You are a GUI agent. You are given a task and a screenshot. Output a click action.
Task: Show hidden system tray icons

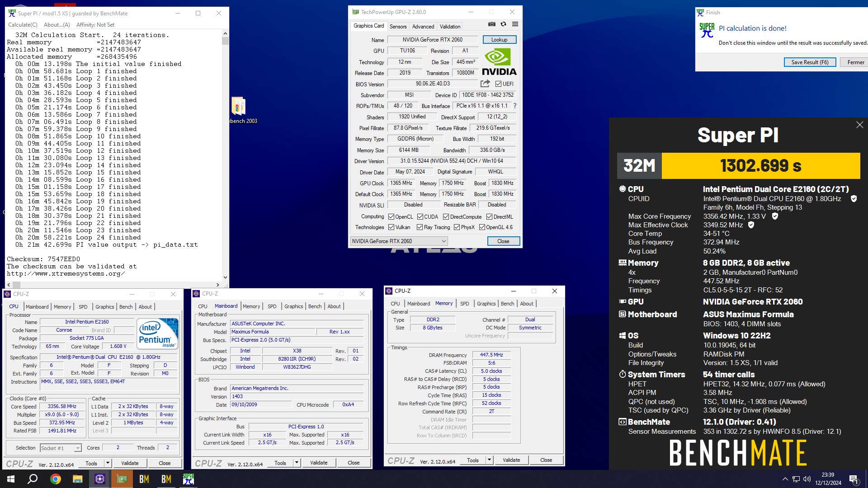coord(785,479)
